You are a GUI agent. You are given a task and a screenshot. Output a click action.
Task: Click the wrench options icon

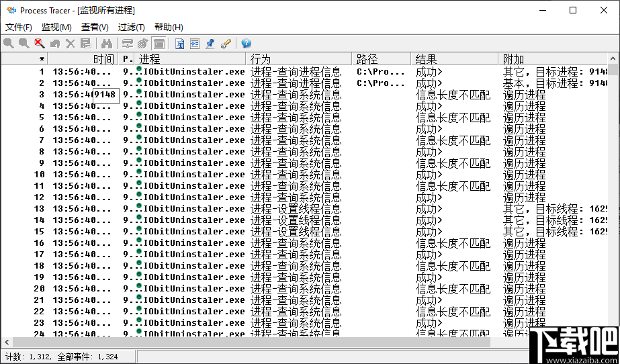[x=226, y=43]
